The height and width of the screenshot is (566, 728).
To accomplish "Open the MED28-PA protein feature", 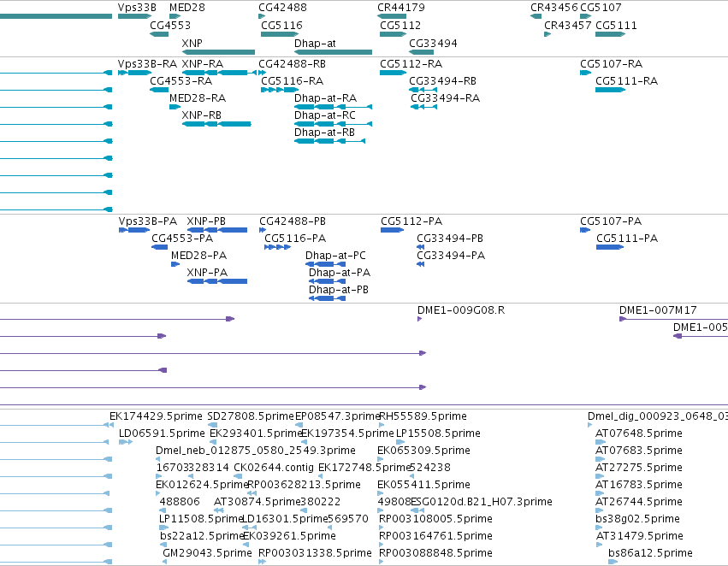I will (175, 264).
